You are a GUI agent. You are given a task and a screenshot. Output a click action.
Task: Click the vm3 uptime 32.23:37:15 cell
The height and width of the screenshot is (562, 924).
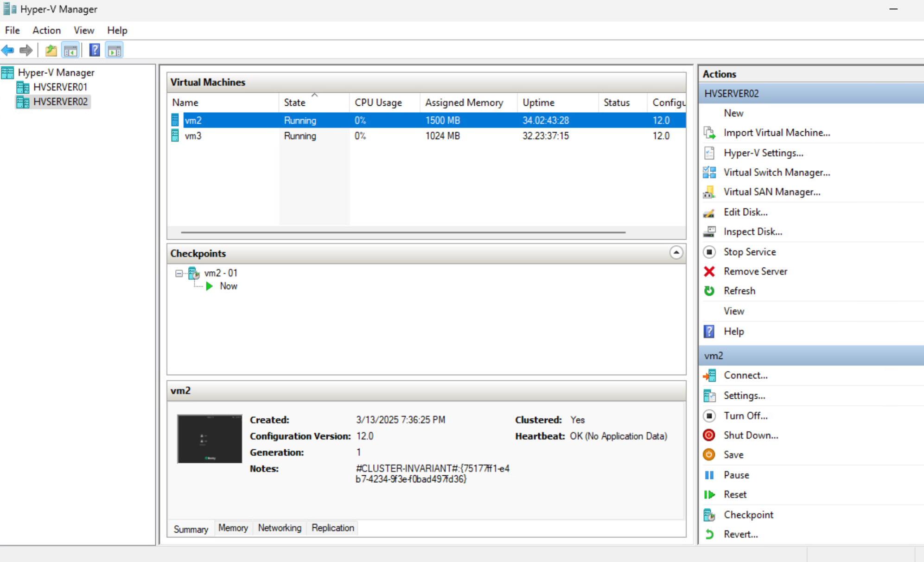pos(546,136)
